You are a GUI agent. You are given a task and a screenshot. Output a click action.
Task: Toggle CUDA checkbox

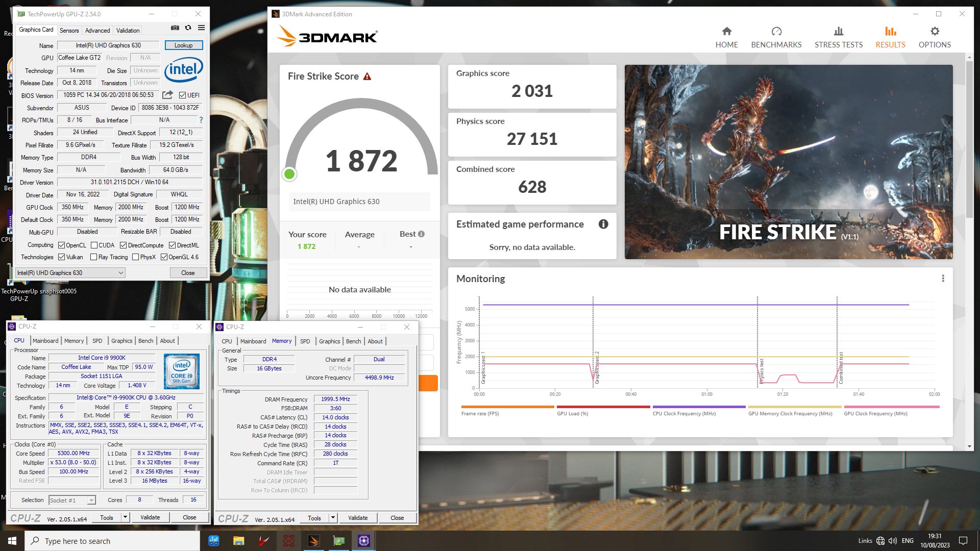click(x=94, y=245)
